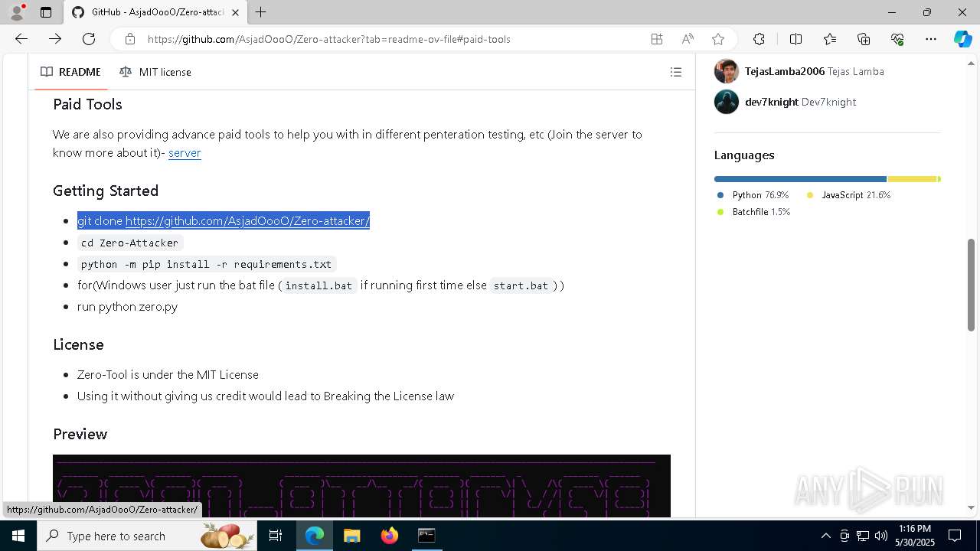Follow the Discord server link
The height and width of the screenshot is (551, 980).
185,153
